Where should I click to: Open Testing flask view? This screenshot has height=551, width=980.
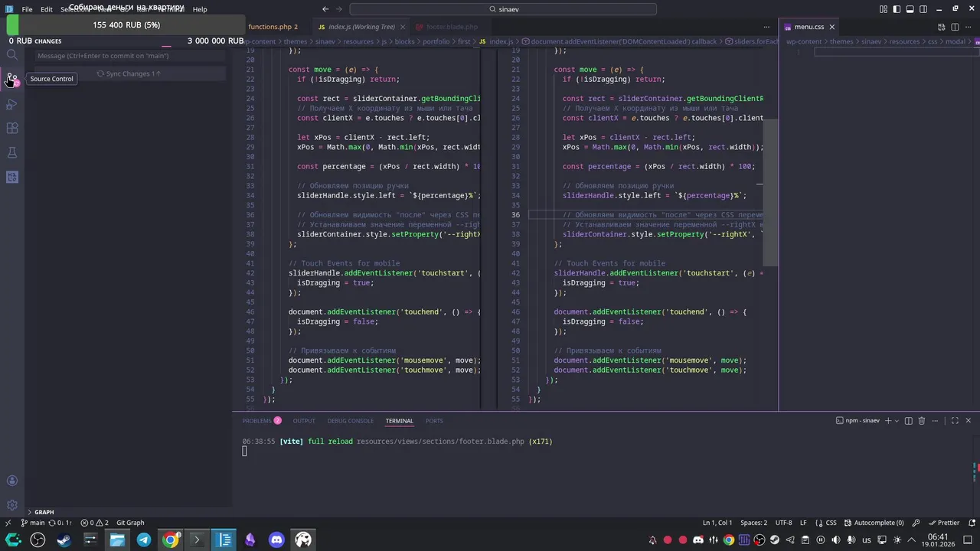pos(11,152)
